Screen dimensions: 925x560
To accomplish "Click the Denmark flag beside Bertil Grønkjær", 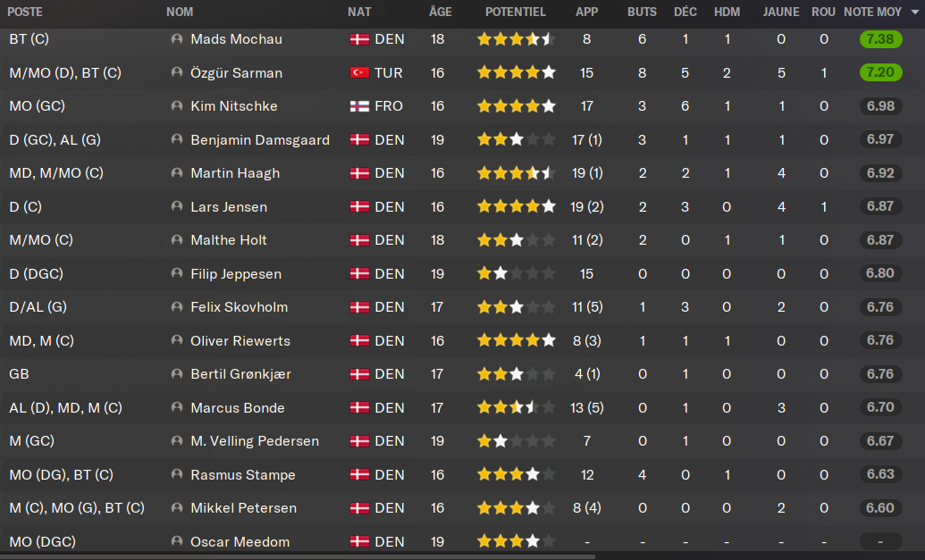I will [359, 373].
